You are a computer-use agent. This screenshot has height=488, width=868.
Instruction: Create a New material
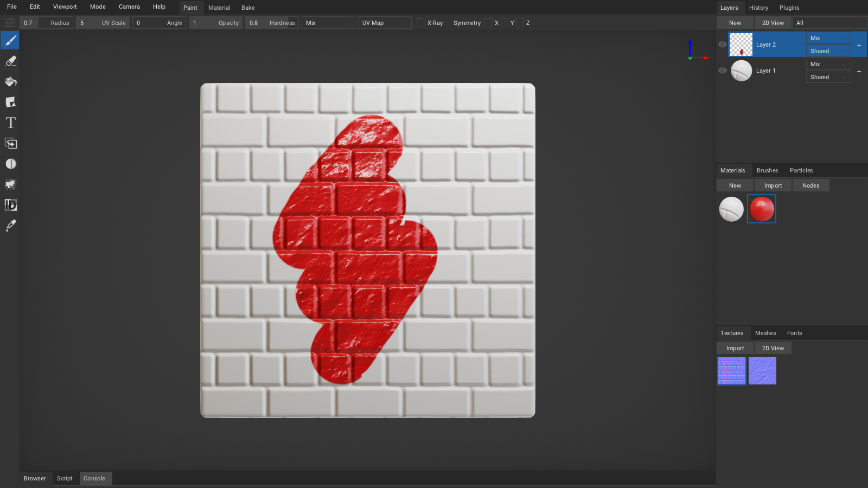[735, 185]
